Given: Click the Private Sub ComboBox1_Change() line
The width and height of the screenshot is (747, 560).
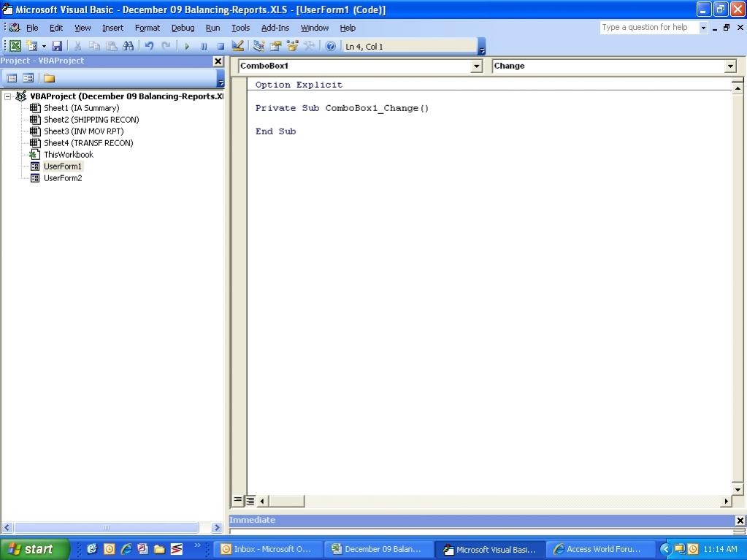Looking at the screenshot, I should click(342, 108).
